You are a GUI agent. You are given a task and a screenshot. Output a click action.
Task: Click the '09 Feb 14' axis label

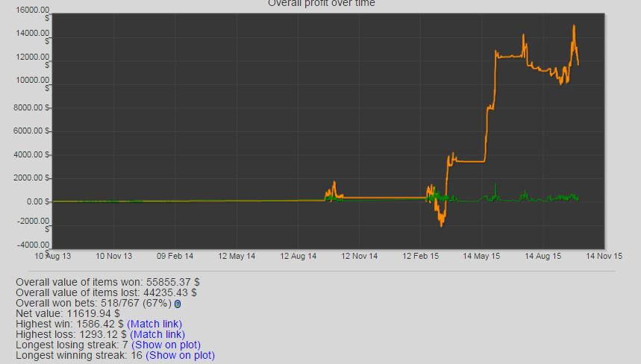[x=175, y=256]
